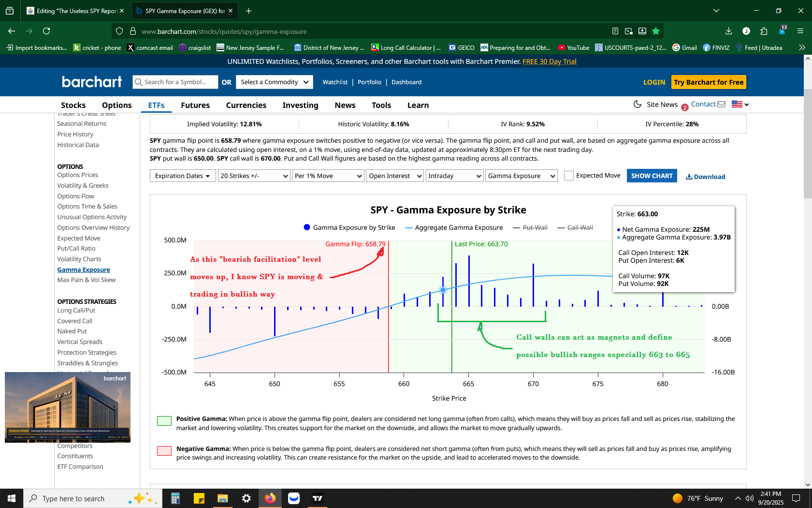This screenshot has width=812, height=508.
Task: Click the search magnifier in symbol box
Action: [x=138, y=82]
